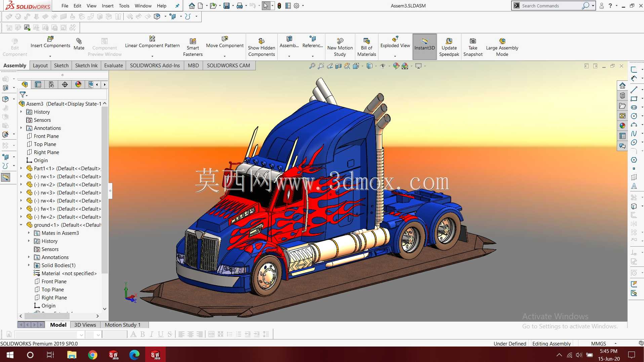Screen dimensions: 644x362
Task: Click the feature tree filter box
Action: coord(63,95)
